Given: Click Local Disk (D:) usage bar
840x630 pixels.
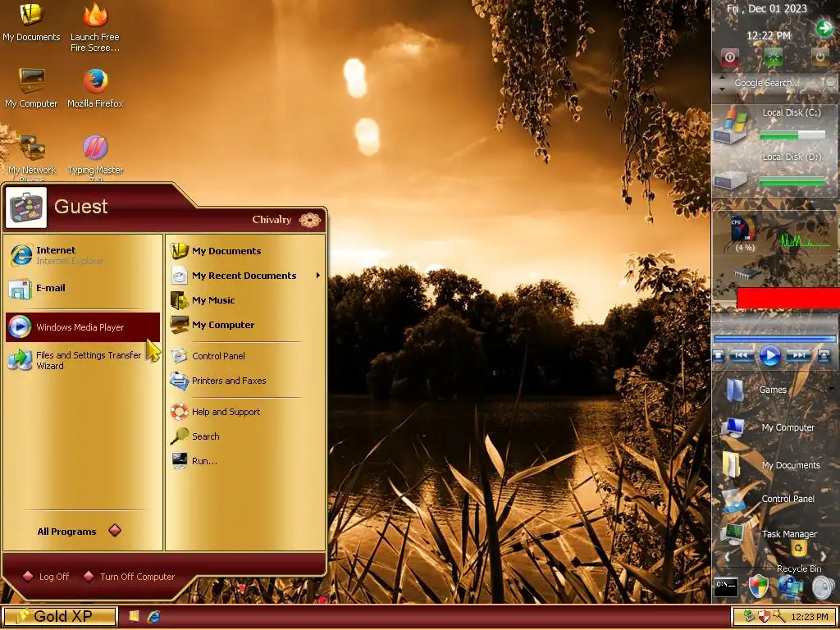Looking at the screenshot, I should tap(792, 181).
